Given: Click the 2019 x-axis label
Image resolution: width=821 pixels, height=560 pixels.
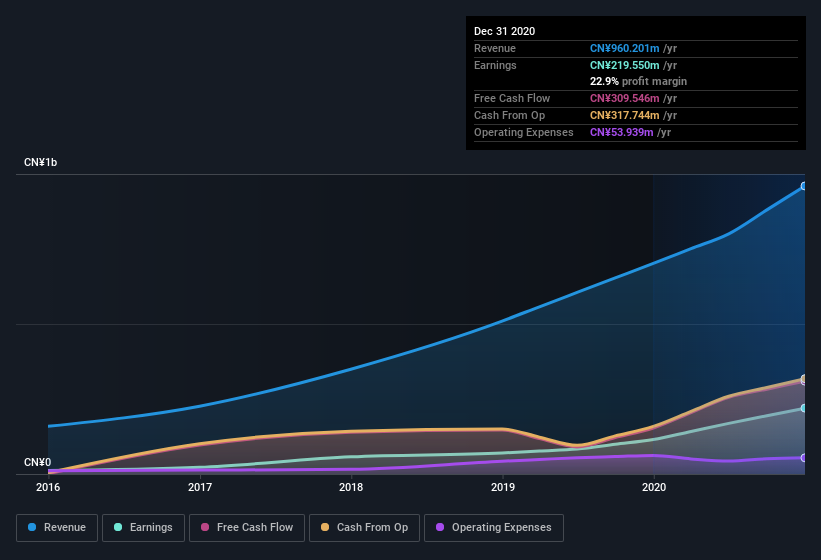Looking at the screenshot, I should point(503,487).
